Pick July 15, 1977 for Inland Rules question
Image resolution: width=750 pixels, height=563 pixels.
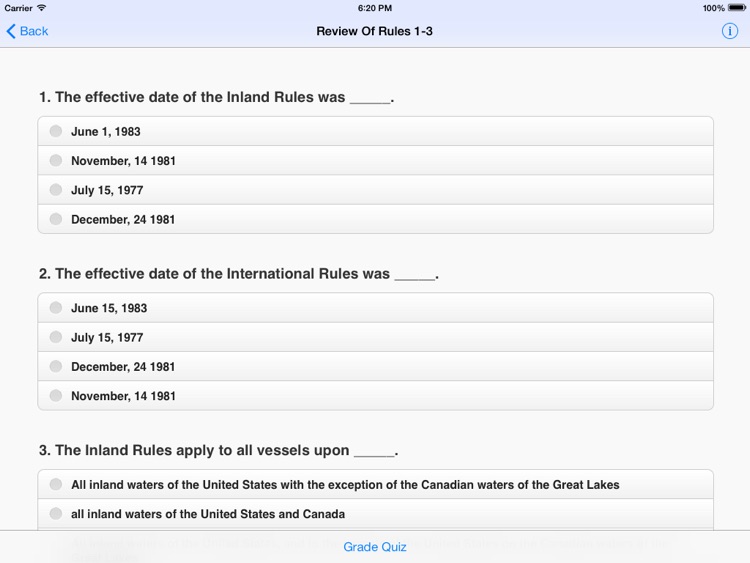click(x=375, y=190)
